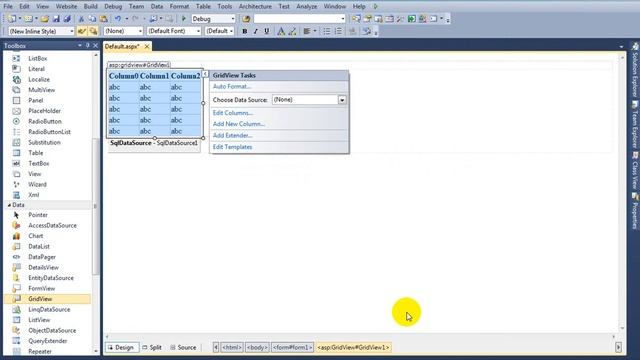Open the Build menu
Image resolution: width=640 pixels, height=360 pixels.
pyautogui.click(x=90, y=7)
